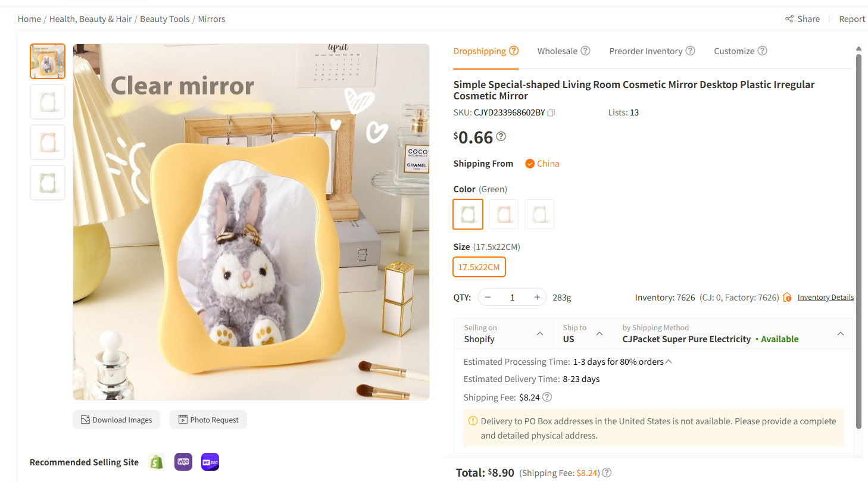868x482 pixels.
Task: Click the Share icon at top right
Action: (789, 18)
